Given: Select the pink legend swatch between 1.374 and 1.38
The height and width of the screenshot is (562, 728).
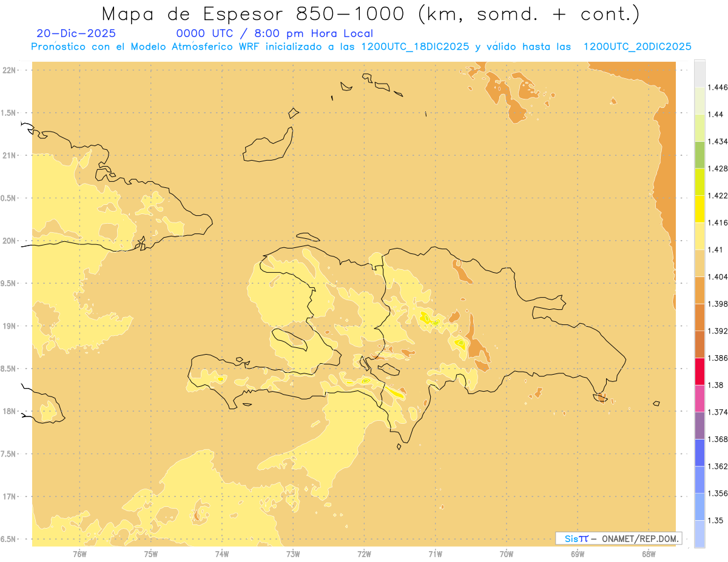Looking at the screenshot, I should pyautogui.click(x=699, y=398).
